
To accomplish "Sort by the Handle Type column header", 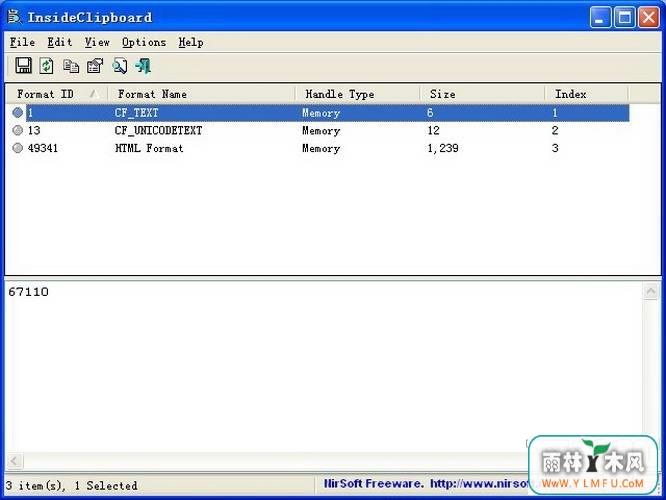I will [x=358, y=94].
